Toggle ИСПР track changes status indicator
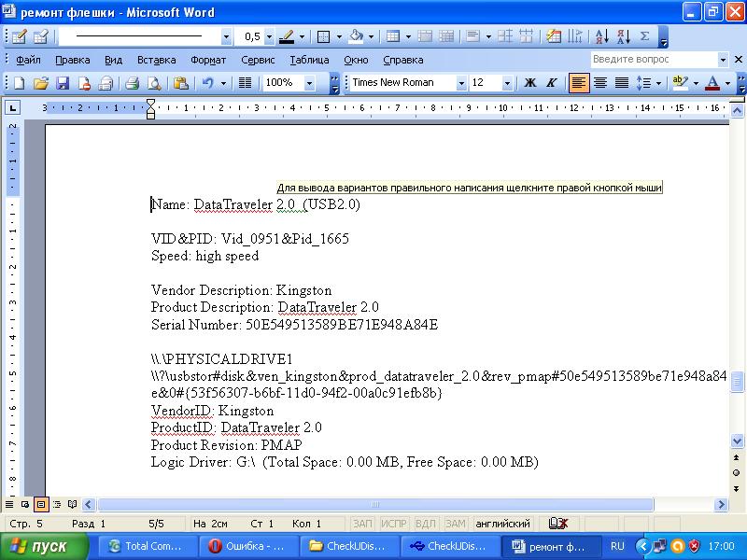Screen dimensions: 747x560 (x=393, y=524)
